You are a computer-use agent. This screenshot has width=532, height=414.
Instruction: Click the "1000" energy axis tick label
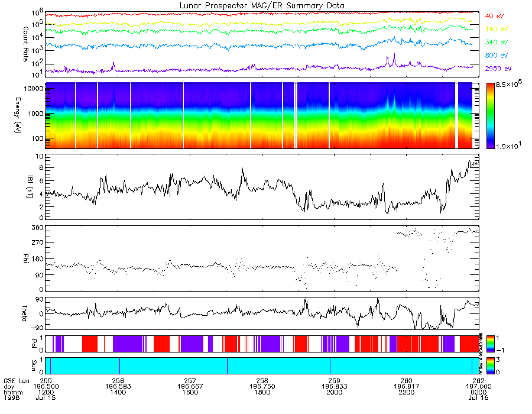click(x=35, y=114)
